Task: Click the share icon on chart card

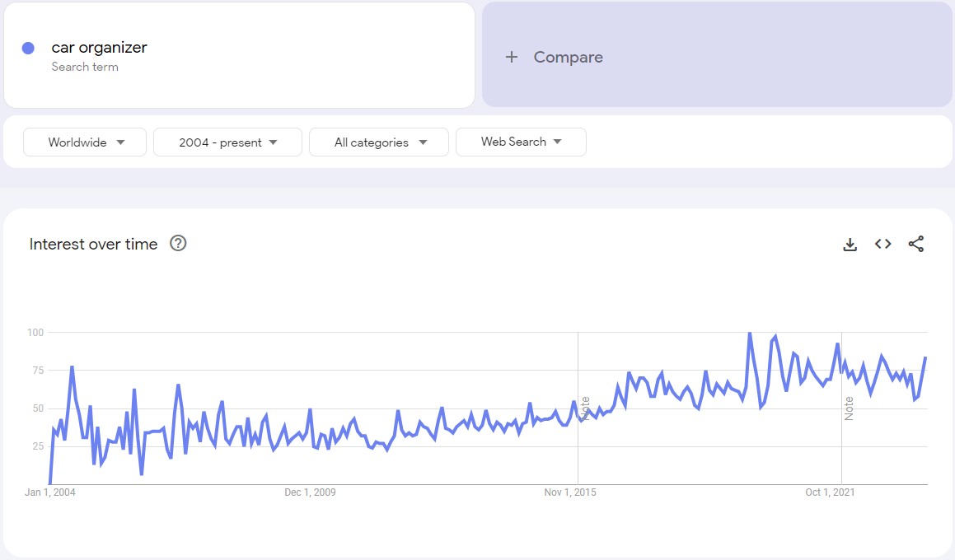Action: 916,244
